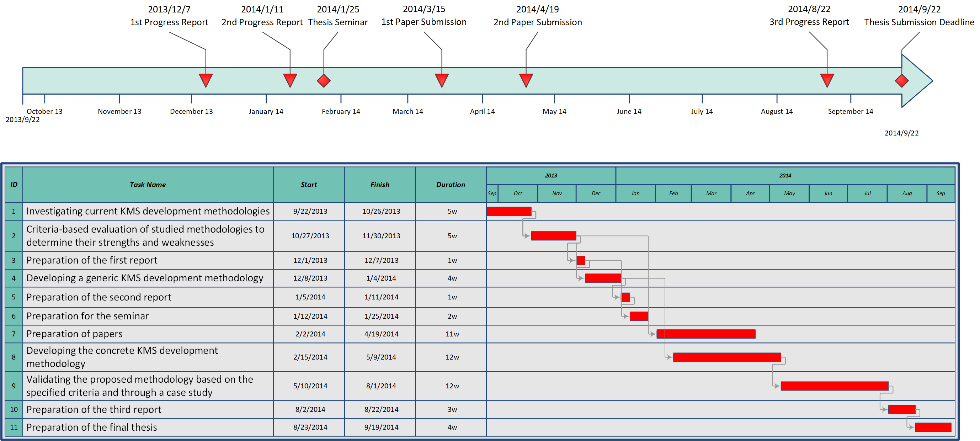Select the Start column header
The image size is (980, 441).
click(309, 185)
